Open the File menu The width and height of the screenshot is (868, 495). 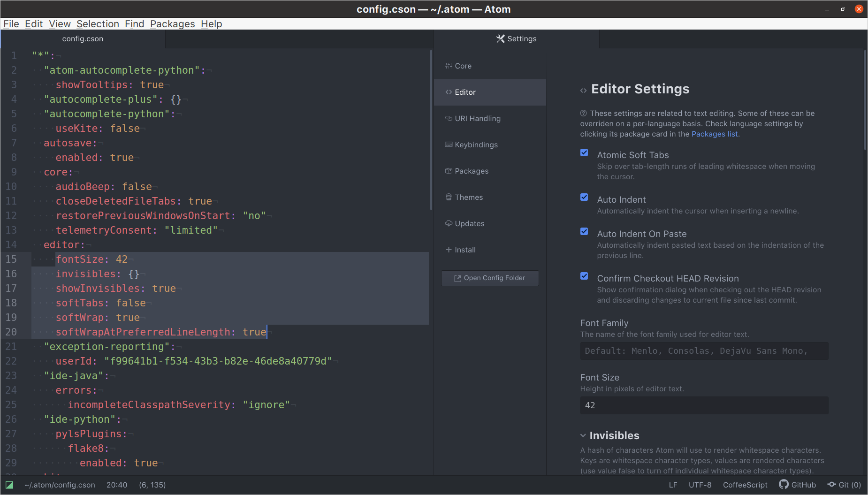pos(11,24)
